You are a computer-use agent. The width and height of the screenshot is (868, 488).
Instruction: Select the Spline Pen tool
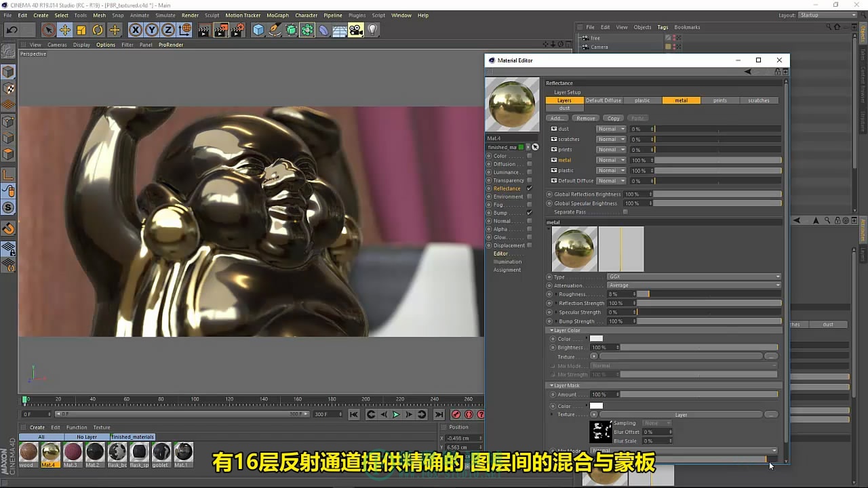(275, 30)
